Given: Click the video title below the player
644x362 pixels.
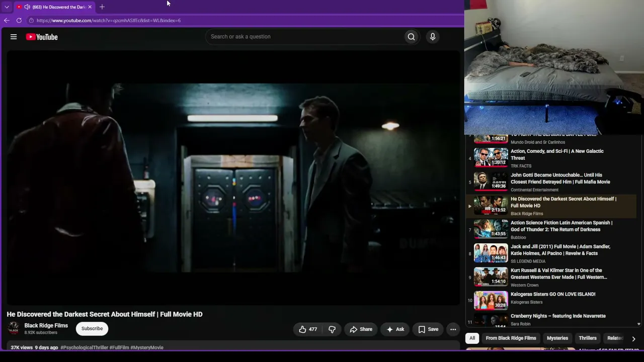Looking at the screenshot, I should coord(105,314).
